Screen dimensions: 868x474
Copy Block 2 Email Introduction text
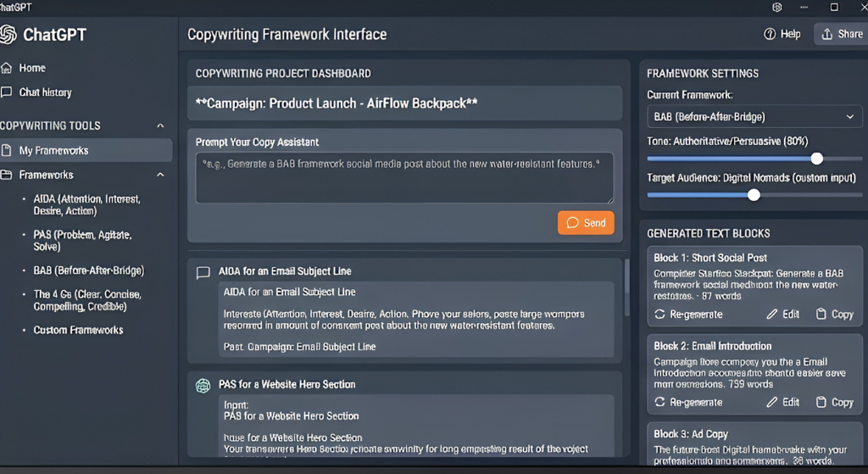point(835,403)
